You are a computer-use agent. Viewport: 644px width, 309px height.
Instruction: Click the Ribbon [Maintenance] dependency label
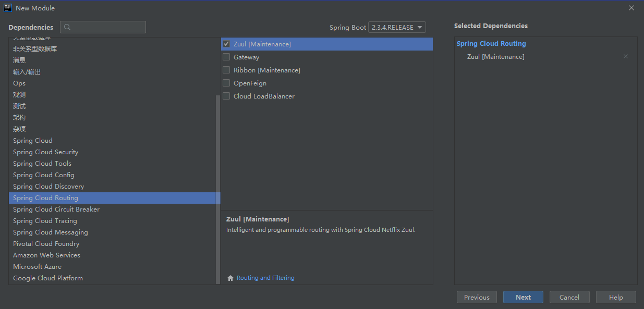pos(267,70)
